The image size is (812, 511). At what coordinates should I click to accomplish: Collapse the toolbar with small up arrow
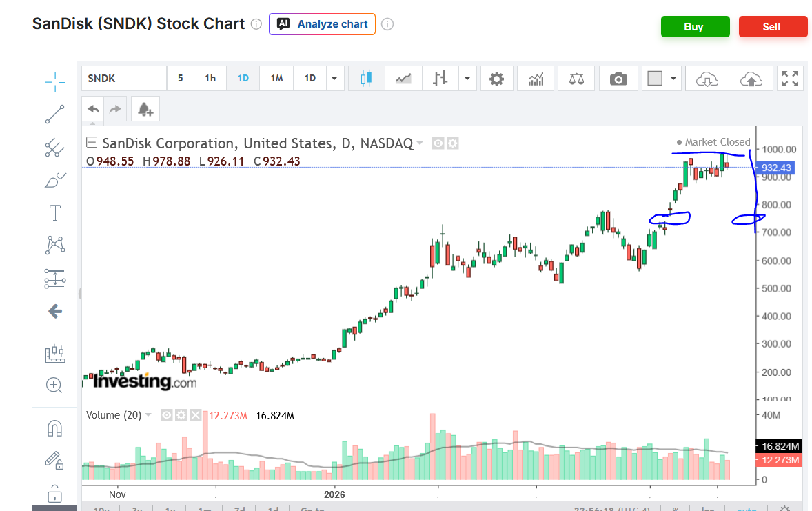tap(92, 124)
